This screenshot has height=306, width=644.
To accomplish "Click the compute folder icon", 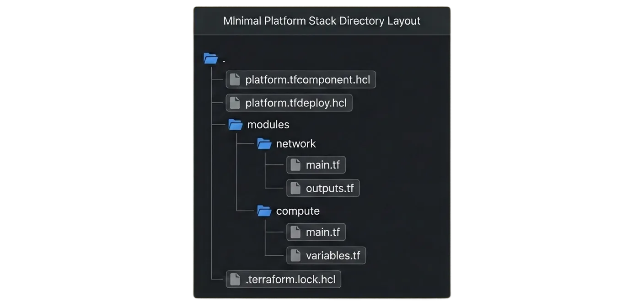I will click(264, 211).
